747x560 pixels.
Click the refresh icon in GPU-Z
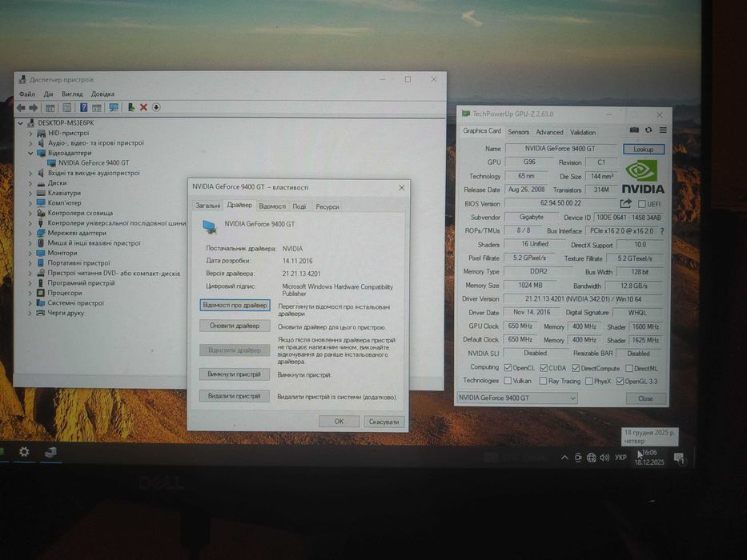(649, 130)
